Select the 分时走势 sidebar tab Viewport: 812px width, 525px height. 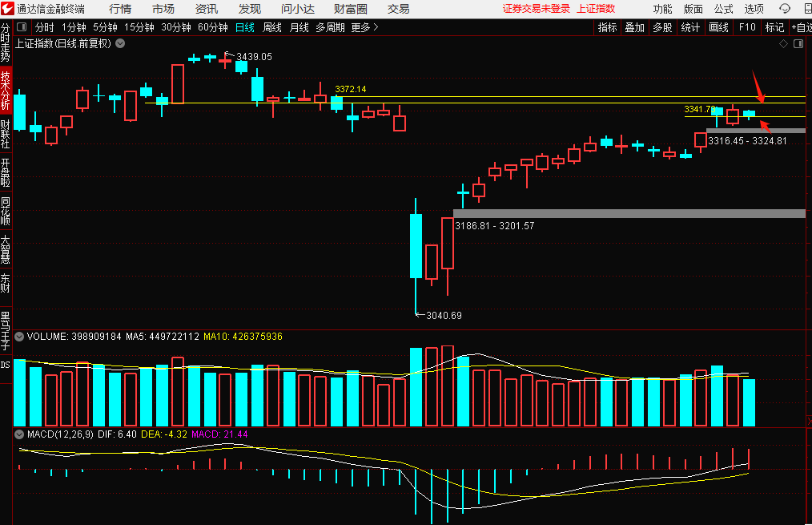[x=5, y=42]
